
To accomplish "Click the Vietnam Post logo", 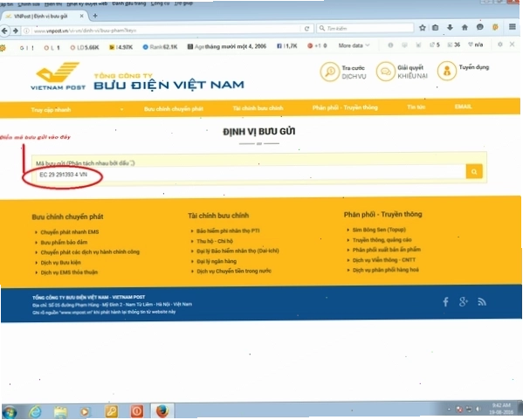I will click(58, 76).
